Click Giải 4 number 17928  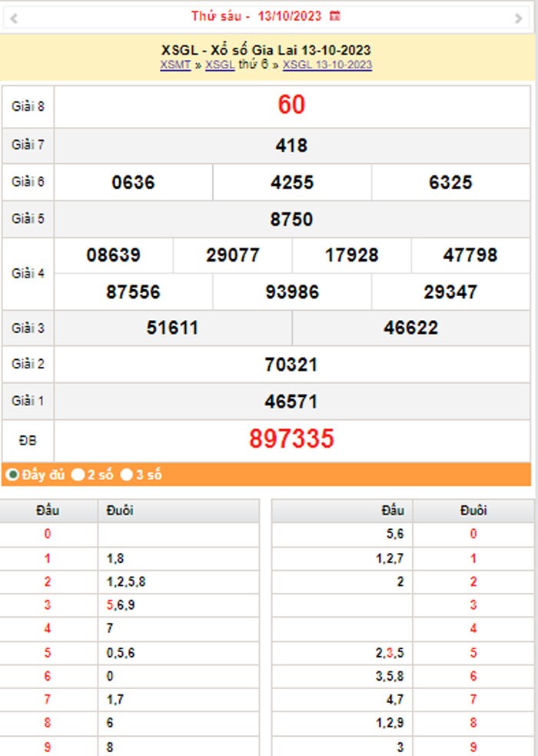tap(351, 255)
